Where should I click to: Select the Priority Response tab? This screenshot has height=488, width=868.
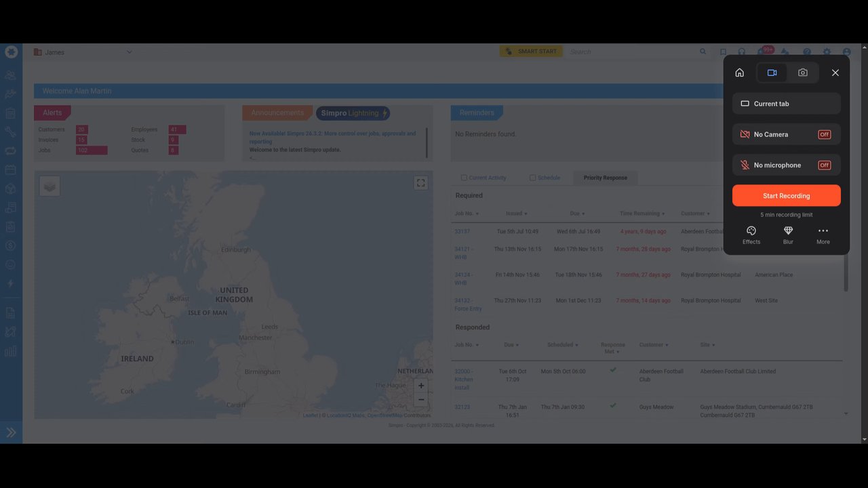(x=606, y=178)
